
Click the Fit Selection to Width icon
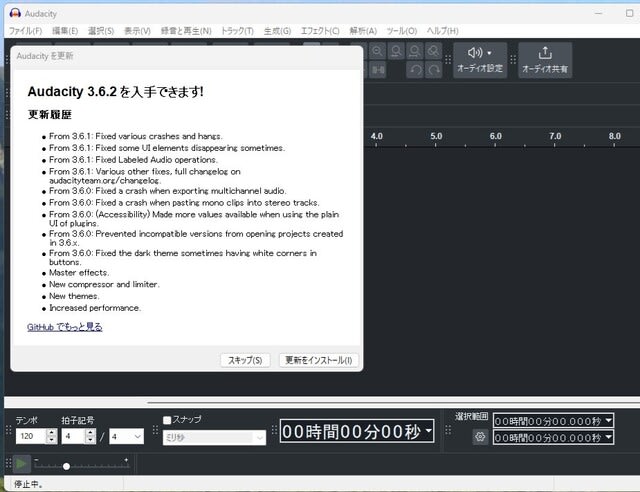[396, 51]
